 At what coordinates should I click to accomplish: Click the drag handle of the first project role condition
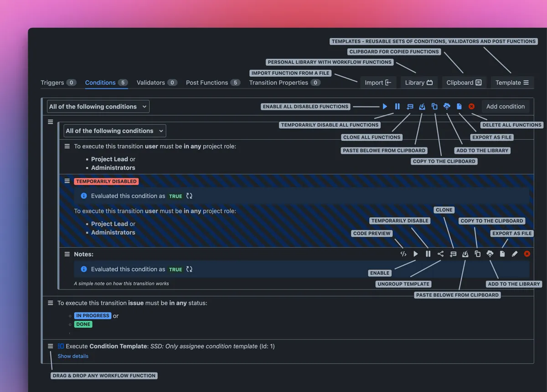[67, 146]
